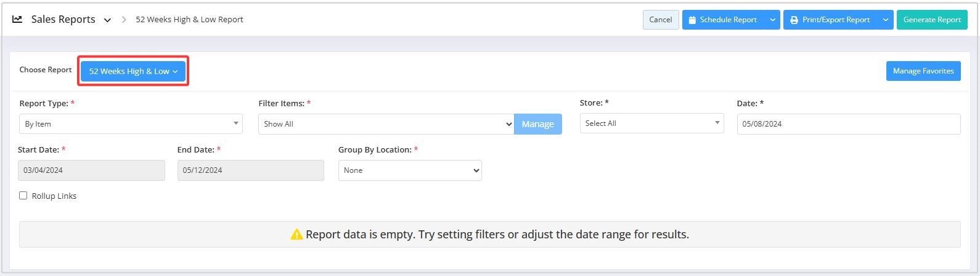Click the Start Date field
The height and width of the screenshot is (276, 980).
click(91, 170)
